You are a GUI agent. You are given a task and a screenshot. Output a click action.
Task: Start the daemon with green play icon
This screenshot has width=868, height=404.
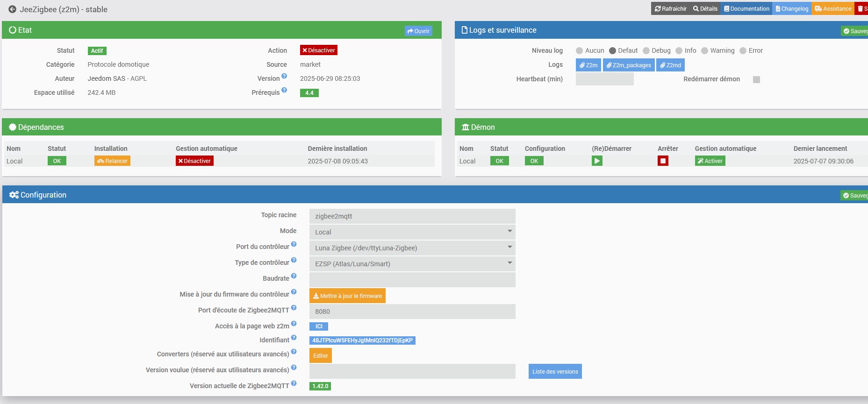pyautogui.click(x=597, y=161)
